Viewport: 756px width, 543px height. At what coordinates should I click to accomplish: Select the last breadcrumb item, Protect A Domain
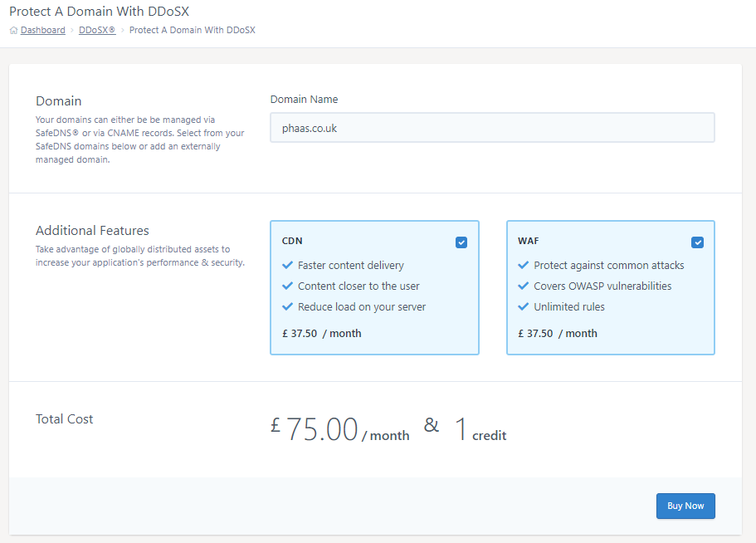(x=193, y=31)
